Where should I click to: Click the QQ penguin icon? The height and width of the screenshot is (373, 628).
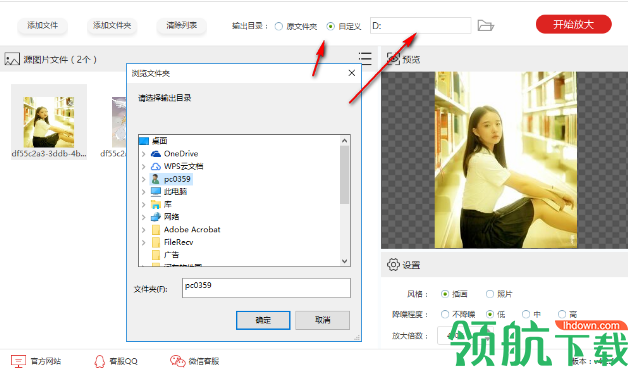click(x=99, y=361)
